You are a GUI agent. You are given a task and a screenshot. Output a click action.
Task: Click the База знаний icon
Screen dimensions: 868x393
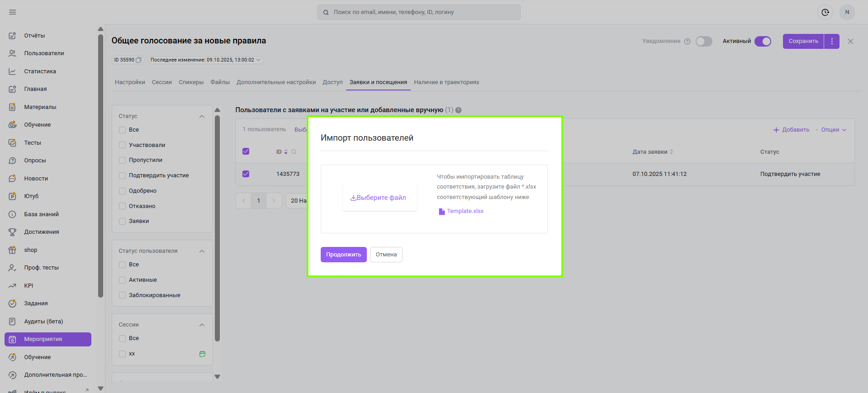(13, 214)
